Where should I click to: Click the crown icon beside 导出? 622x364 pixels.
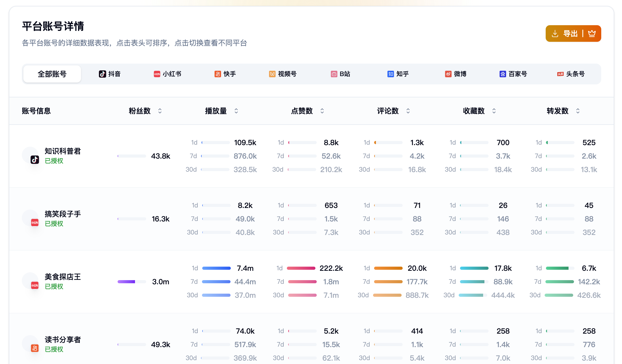[592, 33]
